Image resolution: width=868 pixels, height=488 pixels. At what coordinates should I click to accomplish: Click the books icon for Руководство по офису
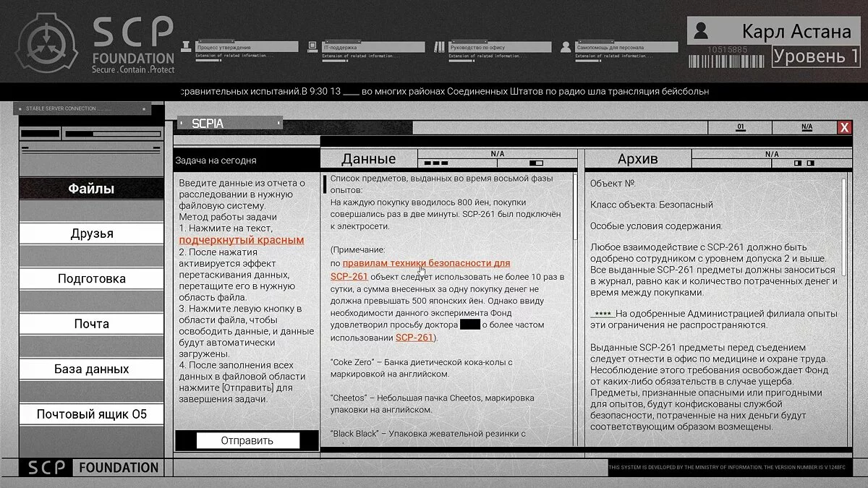tap(440, 48)
